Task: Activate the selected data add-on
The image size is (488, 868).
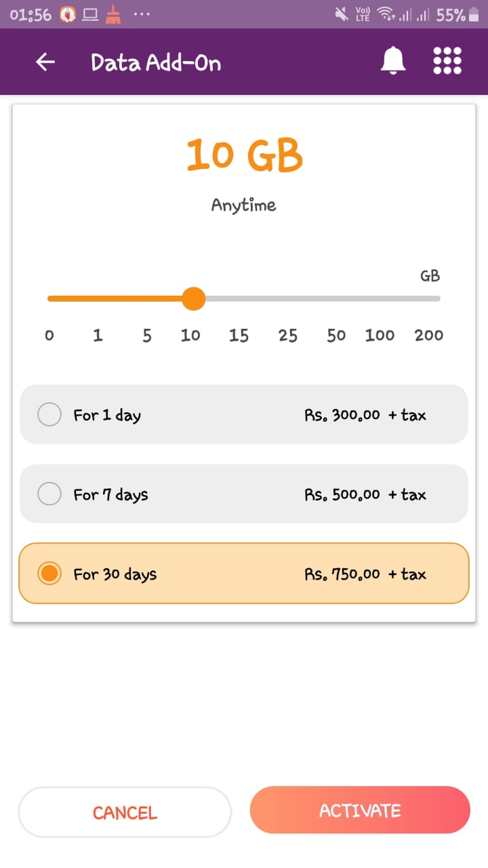Action: [x=360, y=810]
